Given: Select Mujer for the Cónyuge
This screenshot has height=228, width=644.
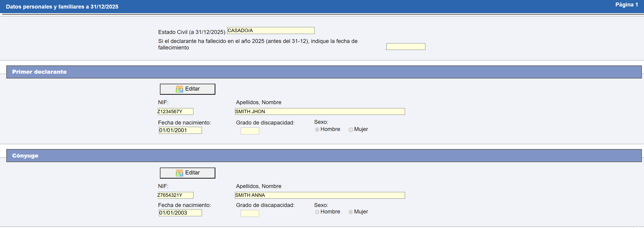Looking at the screenshot, I should click(x=351, y=212).
